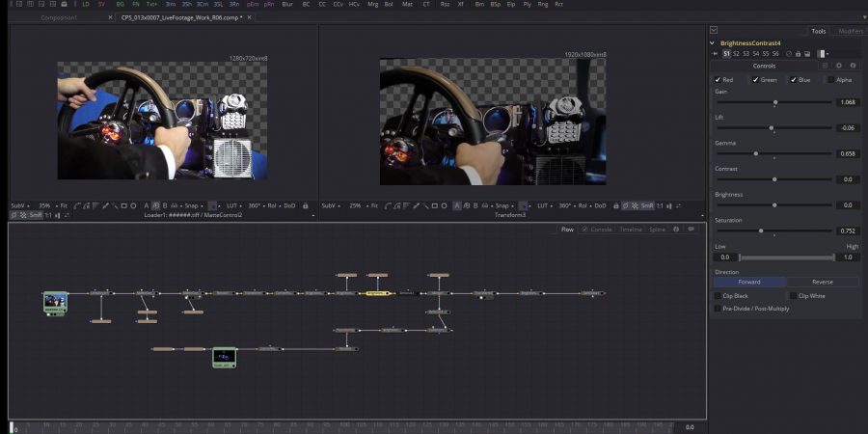Set Direction to Reverse
Image resolution: width=868 pixels, height=434 pixels.
tap(823, 282)
